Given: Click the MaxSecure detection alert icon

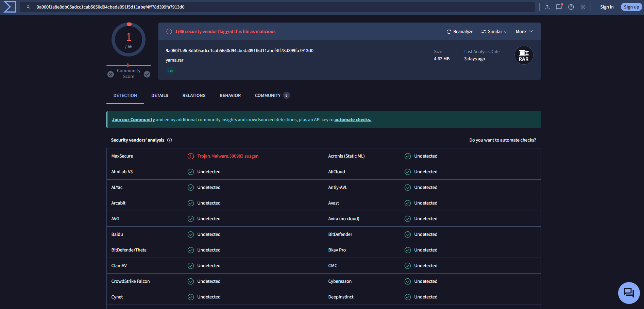Looking at the screenshot, I should click(x=191, y=156).
